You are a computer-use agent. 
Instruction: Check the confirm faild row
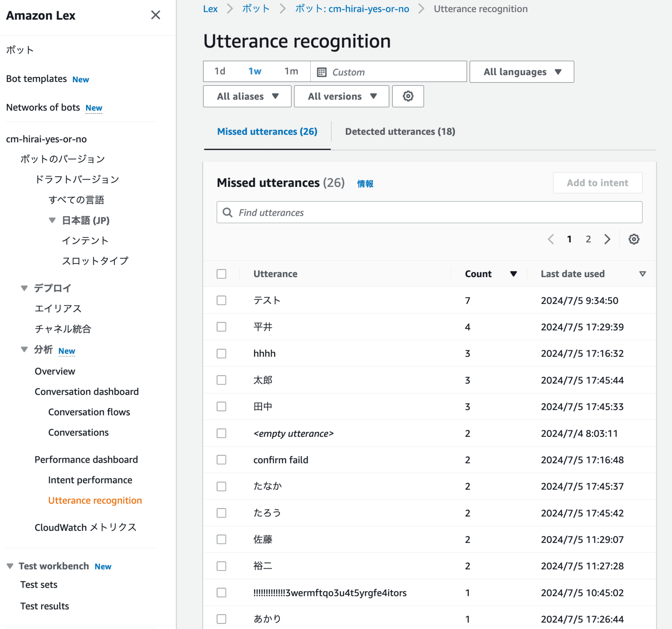point(221,460)
